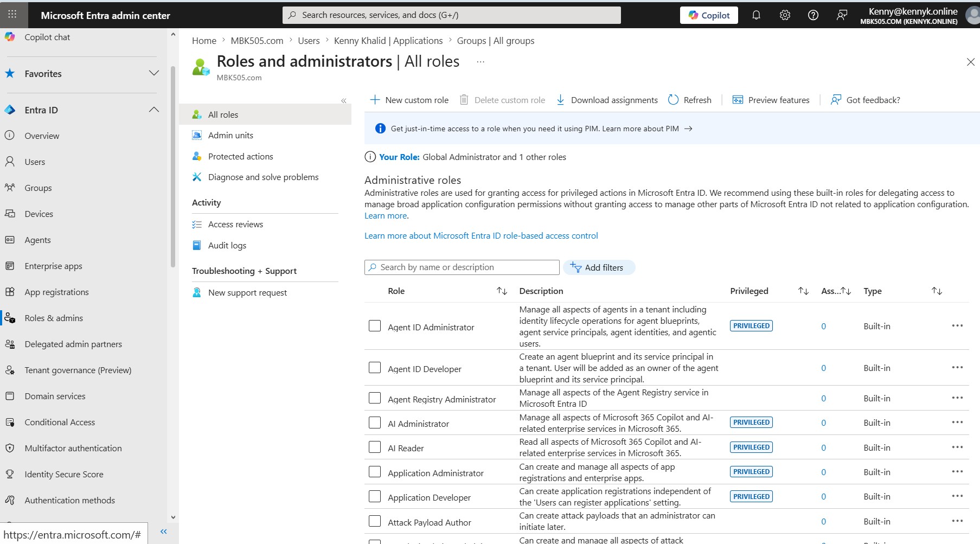Refresh the roles list
The height and width of the screenshot is (544, 980).
(690, 100)
